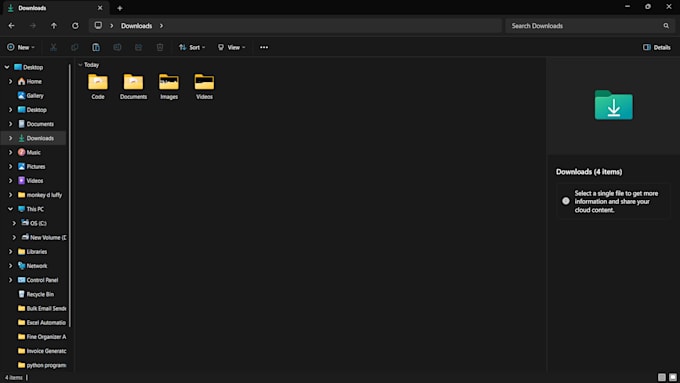
Task: Open the See more ellipsis menu
Action: pos(264,47)
